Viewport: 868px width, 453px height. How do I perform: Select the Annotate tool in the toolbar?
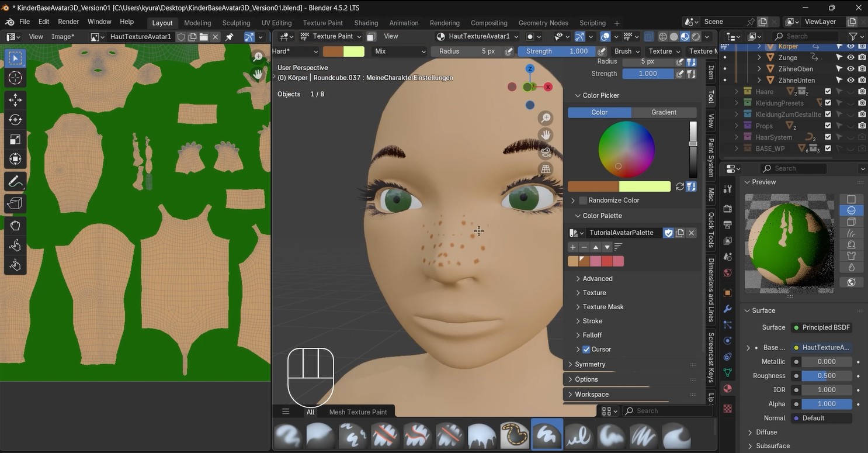[x=15, y=180]
